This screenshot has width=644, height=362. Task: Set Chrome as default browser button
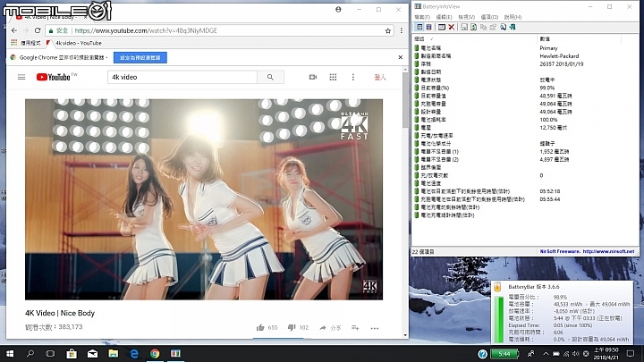(140, 58)
